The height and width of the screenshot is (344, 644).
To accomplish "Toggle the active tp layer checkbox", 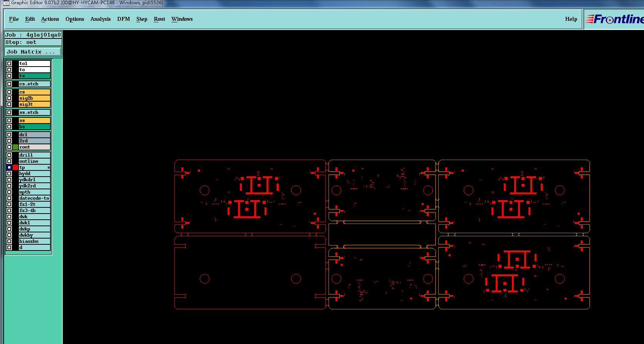I will click(9, 167).
